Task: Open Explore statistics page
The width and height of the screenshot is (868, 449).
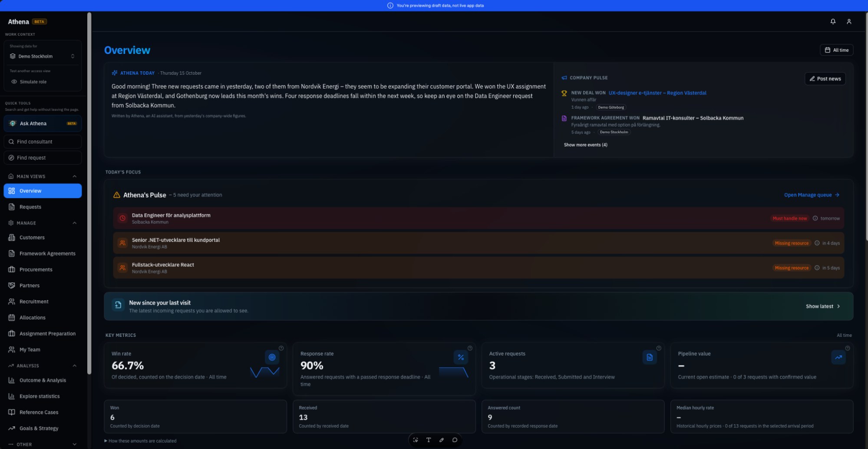Action: [x=43, y=396]
